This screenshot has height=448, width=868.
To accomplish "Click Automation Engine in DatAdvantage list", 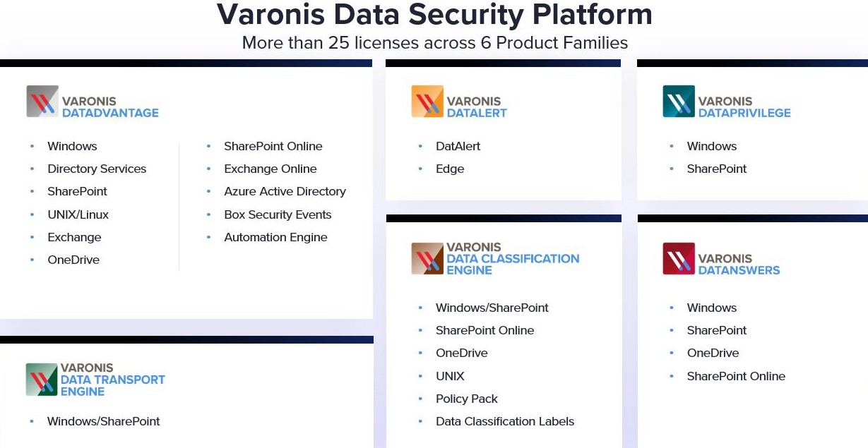I will 275,237.
